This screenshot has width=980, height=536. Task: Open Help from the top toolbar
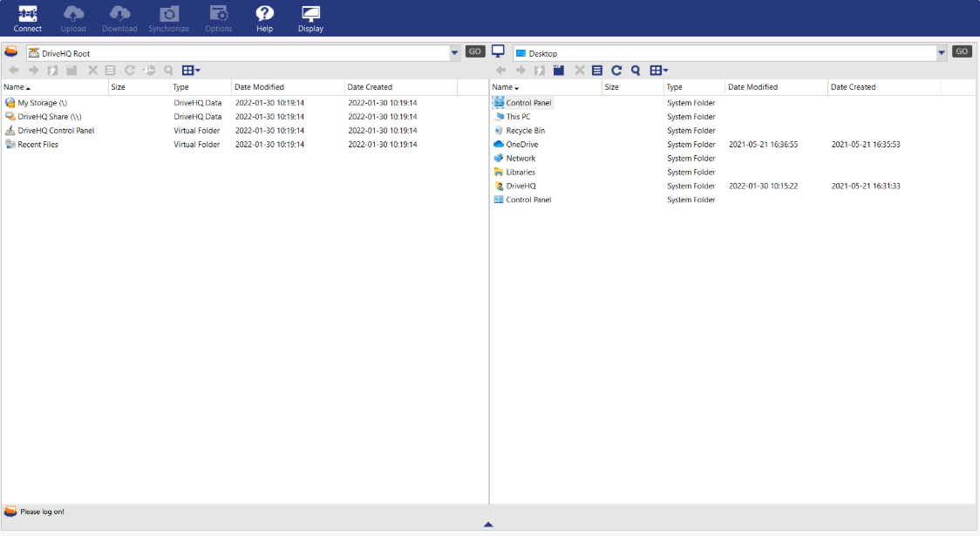click(x=264, y=19)
